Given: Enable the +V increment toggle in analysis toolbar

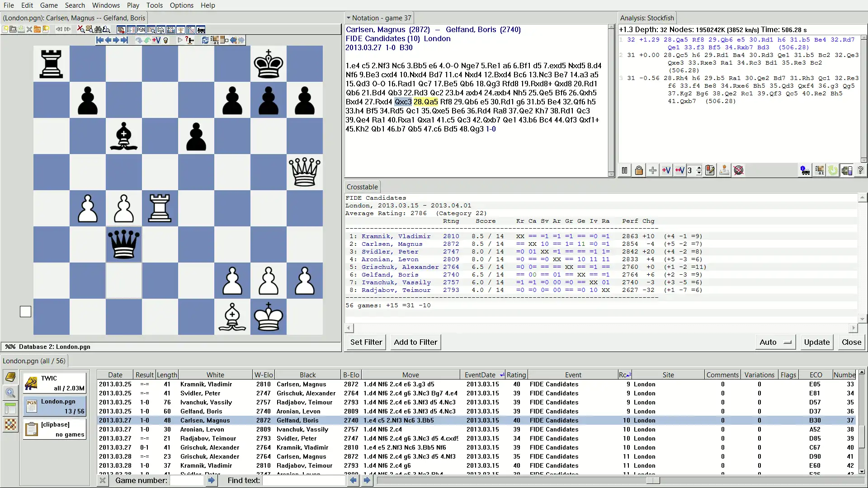Looking at the screenshot, I should 666,171.
